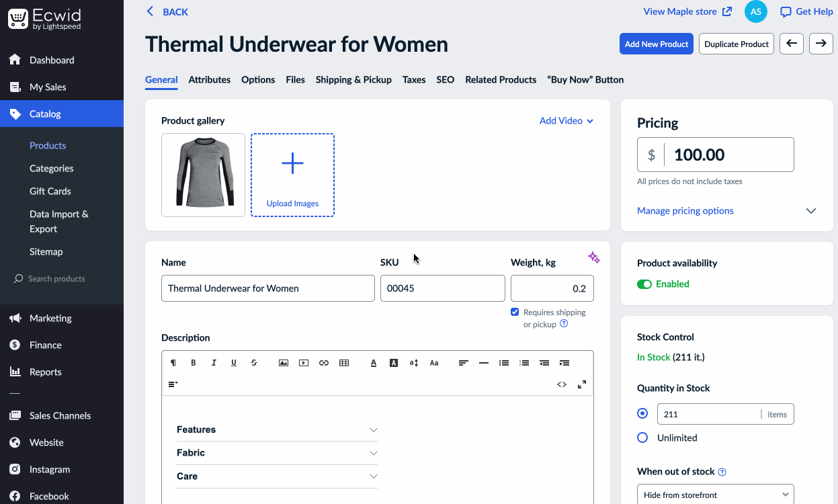Click the help icon by When out of stock
838x504 pixels.
(x=722, y=472)
